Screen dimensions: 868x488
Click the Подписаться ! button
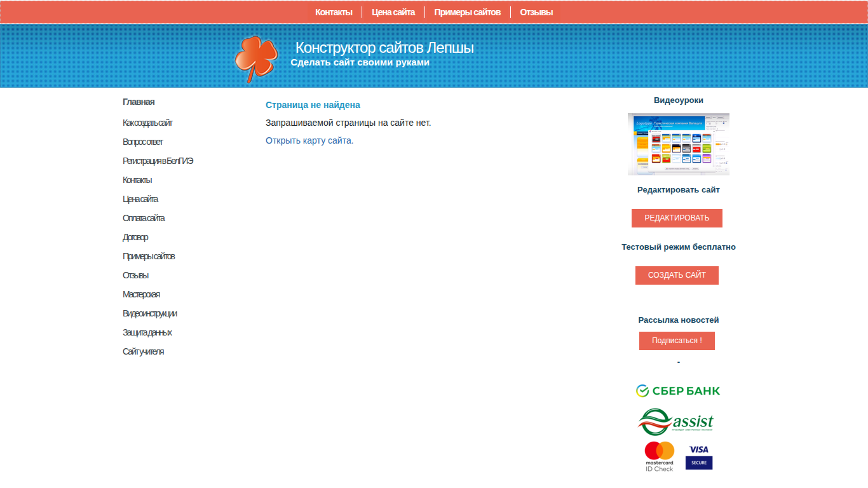[677, 341]
